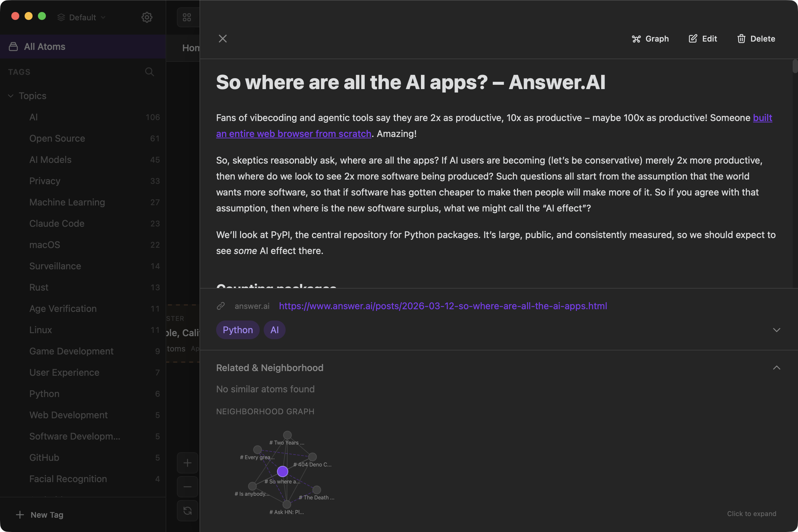Open the Graph view for this atom

coord(650,39)
